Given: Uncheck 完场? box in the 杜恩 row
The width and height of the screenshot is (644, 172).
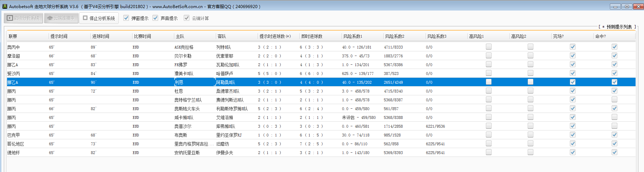Looking at the screenshot, I should [x=572, y=91].
